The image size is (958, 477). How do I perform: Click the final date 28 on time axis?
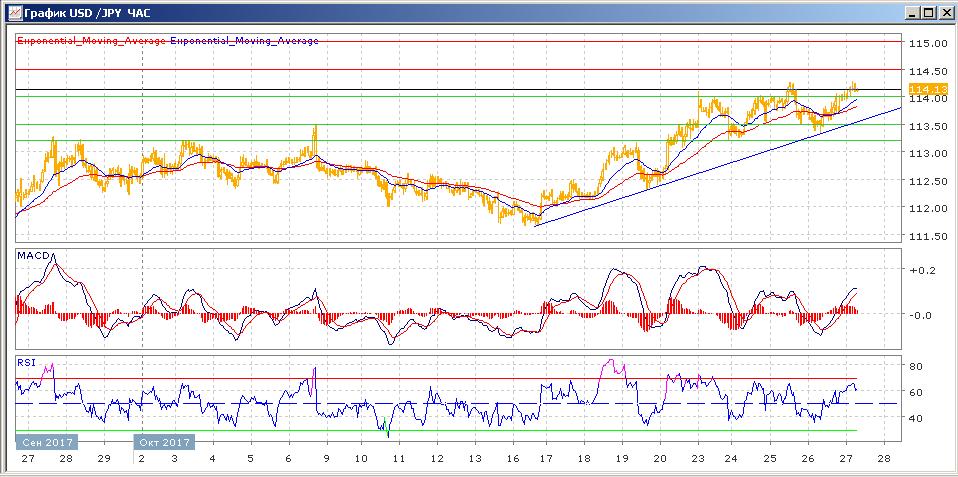point(883,458)
